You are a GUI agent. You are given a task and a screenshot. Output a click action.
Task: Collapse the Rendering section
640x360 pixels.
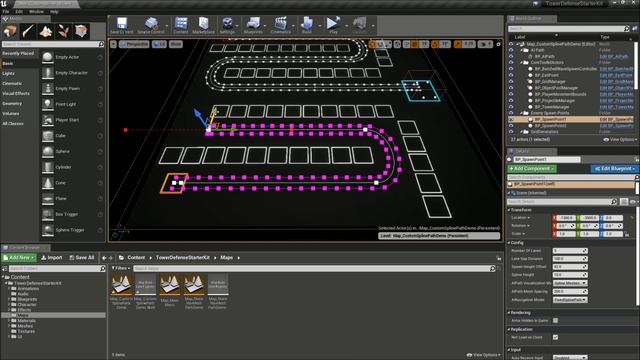(509, 313)
